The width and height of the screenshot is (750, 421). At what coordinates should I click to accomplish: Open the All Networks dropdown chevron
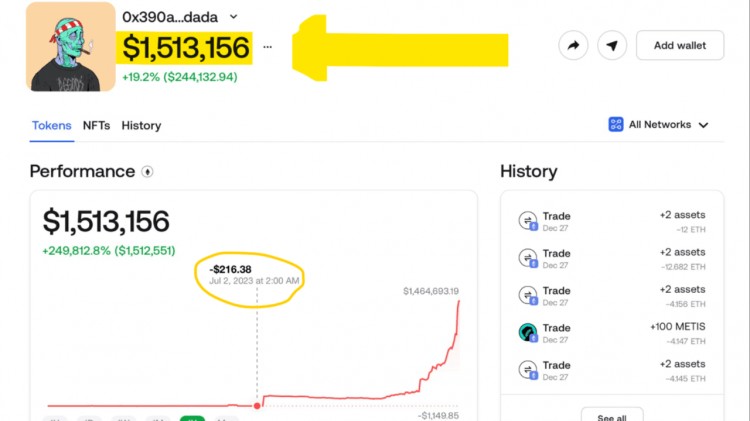click(703, 125)
